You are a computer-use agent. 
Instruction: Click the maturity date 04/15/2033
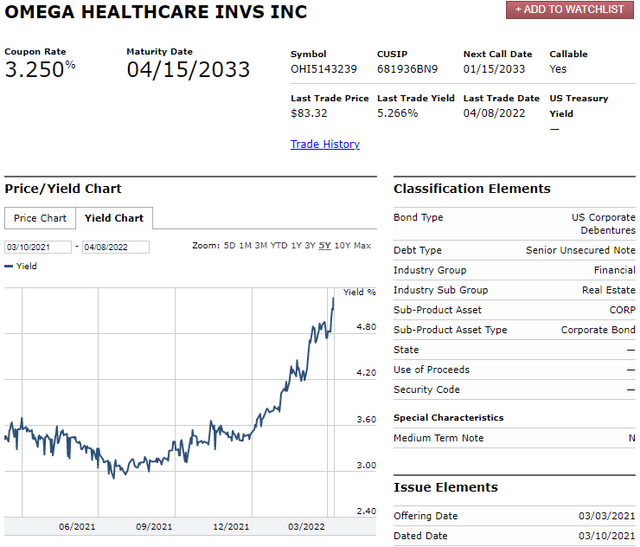pyautogui.click(x=188, y=69)
